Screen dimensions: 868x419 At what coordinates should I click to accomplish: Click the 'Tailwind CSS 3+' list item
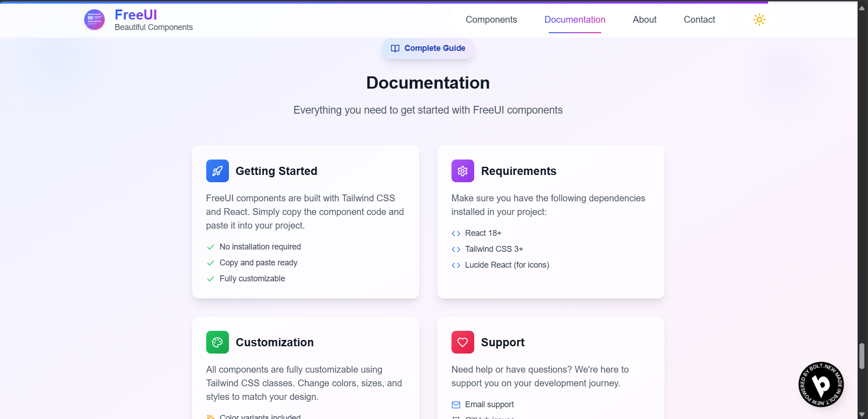494,249
